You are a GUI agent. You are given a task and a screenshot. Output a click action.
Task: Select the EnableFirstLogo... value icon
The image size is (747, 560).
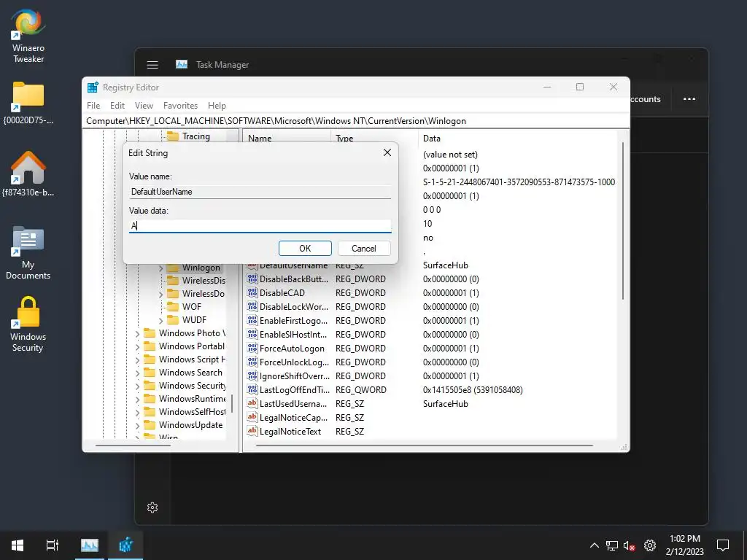(252, 321)
